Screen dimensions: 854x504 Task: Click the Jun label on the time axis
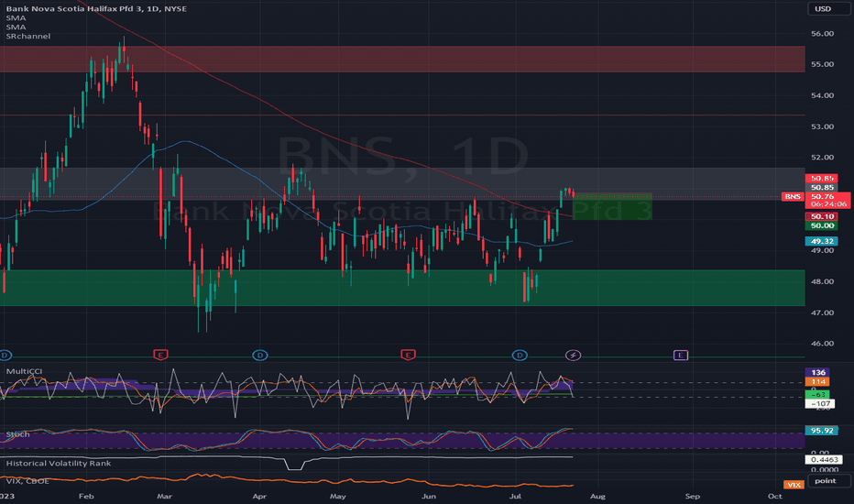click(429, 497)
